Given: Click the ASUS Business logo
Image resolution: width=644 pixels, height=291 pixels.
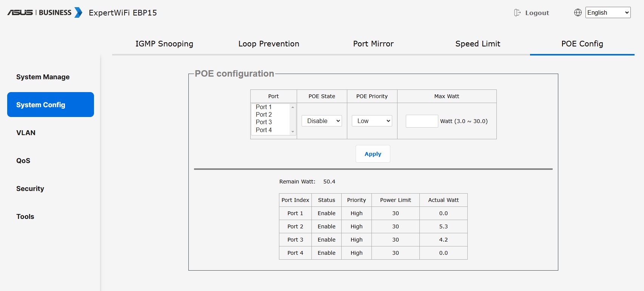Looking at the screenshot, I should [x=45, y=12].
